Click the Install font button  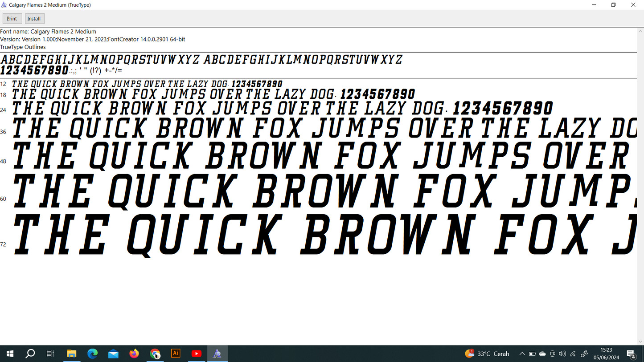pos(34,19)
